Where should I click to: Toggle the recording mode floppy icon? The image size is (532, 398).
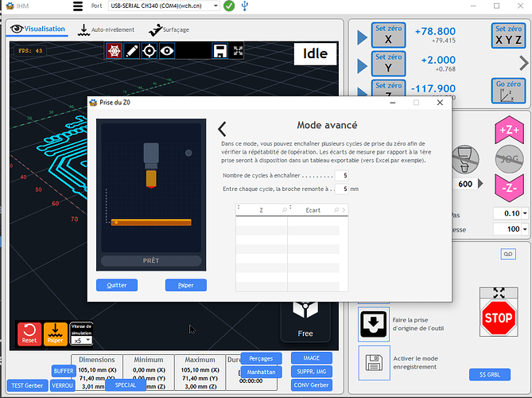coord(374,363)
